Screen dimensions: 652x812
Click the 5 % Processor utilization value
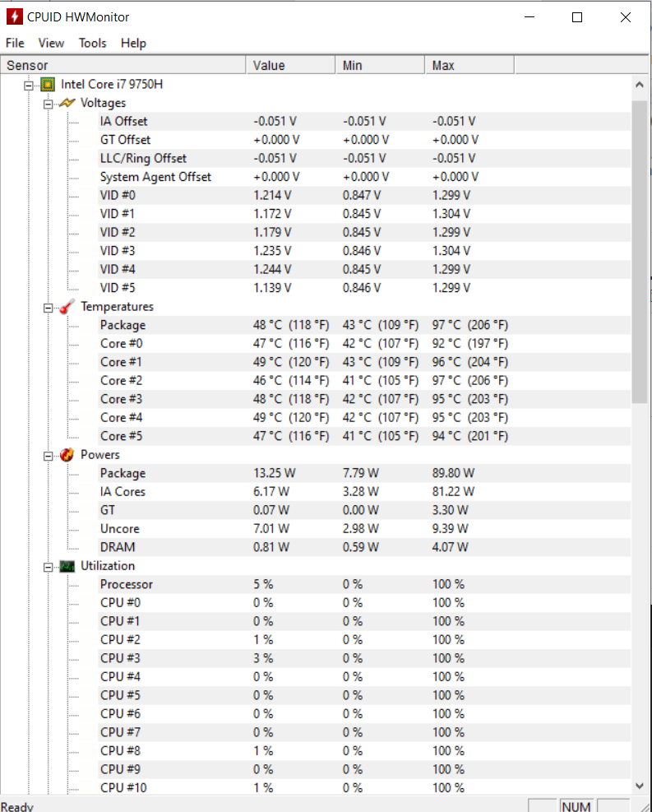(x=263, y=584)
